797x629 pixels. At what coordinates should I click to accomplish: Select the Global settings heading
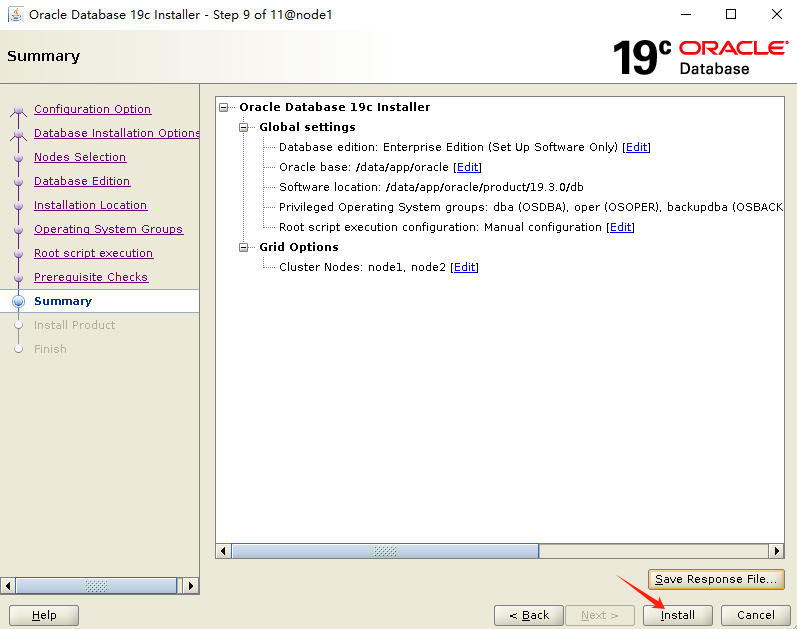pyautogui.click(x=307, y=127)
